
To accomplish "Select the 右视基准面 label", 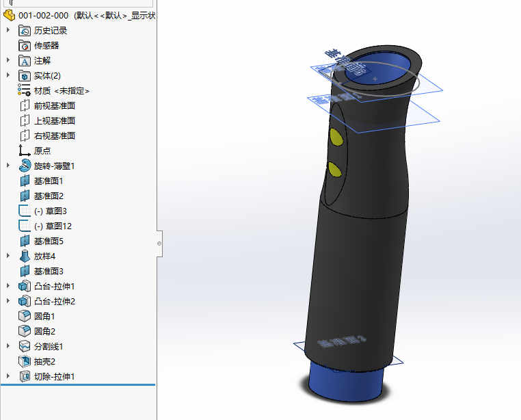I will (x=55, y=135).
